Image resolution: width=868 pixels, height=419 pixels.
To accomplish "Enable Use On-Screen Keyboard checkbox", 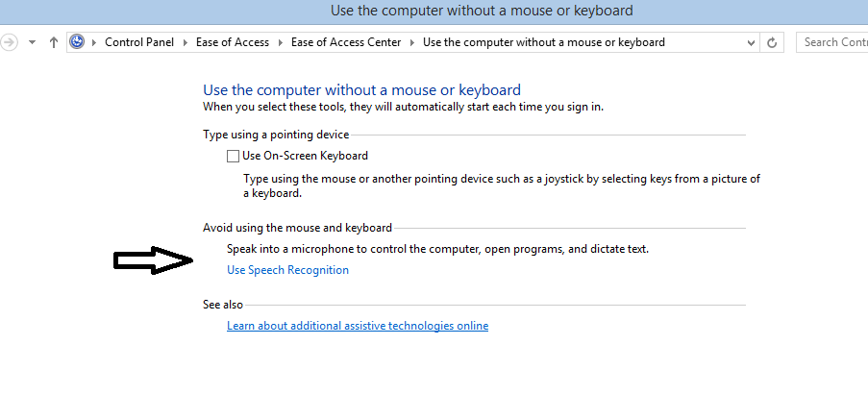I will pos(233,156).
